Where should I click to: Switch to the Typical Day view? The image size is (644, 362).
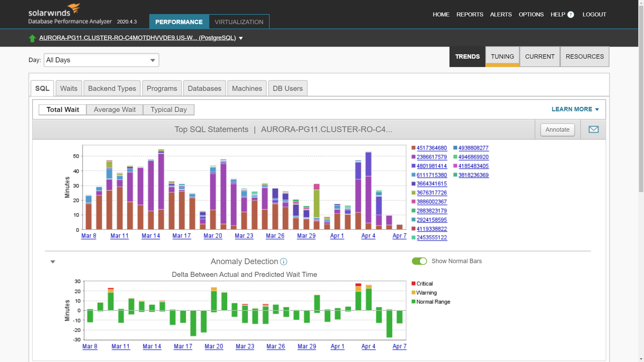[x=168, y=109]
